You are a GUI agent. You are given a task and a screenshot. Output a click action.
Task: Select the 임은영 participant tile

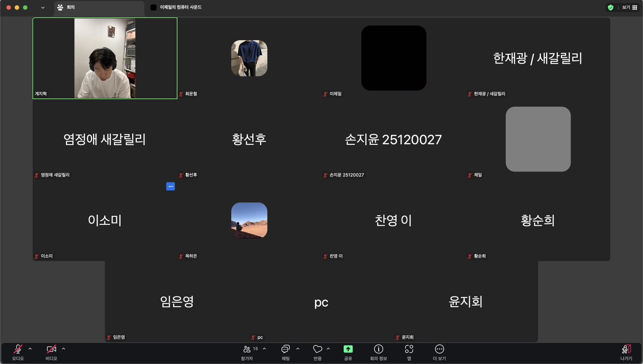click(177, 301)
